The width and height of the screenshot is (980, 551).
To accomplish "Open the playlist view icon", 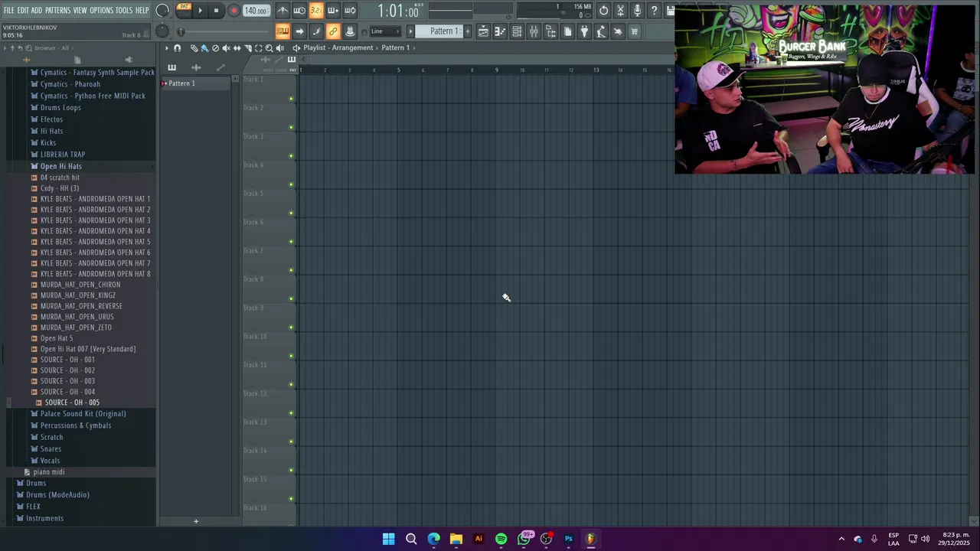I will coord(483,31).
